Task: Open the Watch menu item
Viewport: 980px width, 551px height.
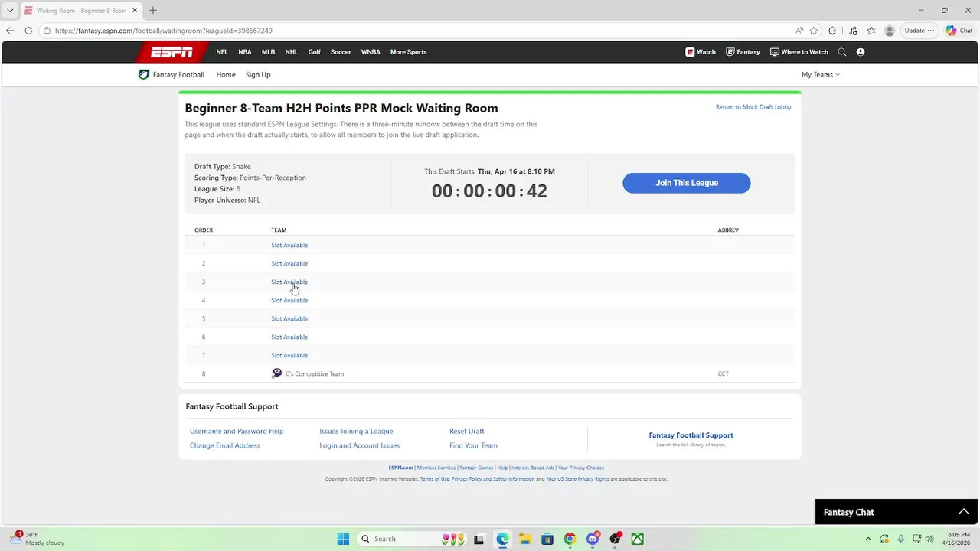Action: coord(701,52)
